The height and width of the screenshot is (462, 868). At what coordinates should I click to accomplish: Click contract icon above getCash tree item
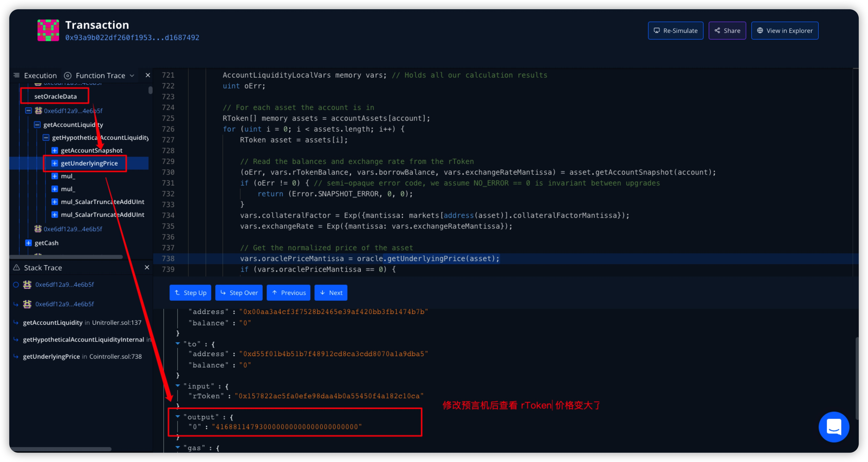(38, 229)
